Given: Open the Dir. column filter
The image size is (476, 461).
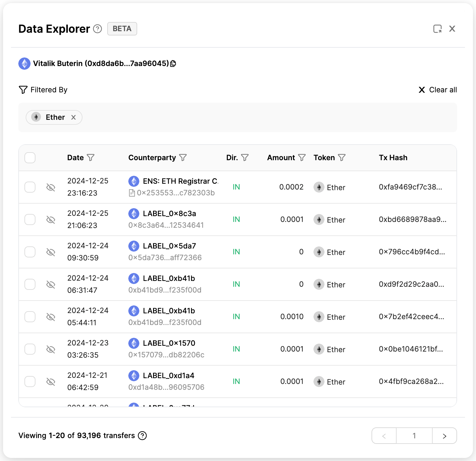Looking at the screenshot, I should pos(245,158).
